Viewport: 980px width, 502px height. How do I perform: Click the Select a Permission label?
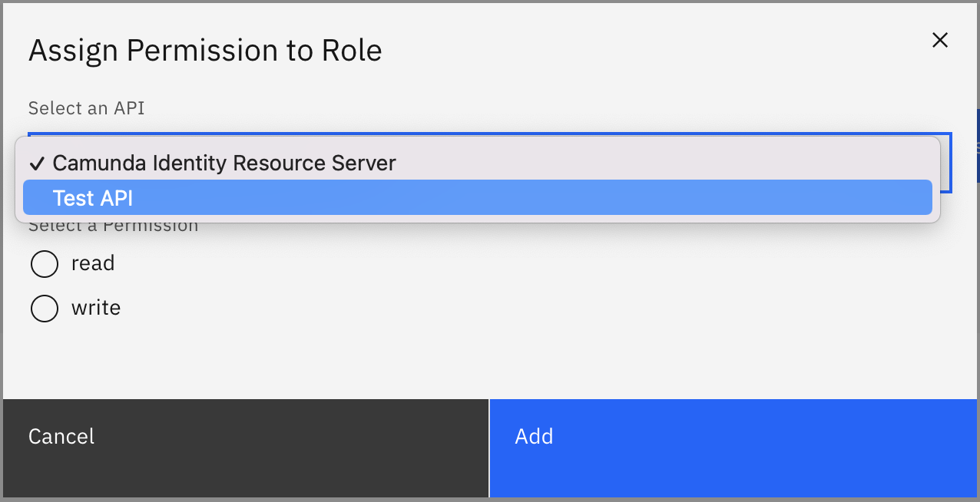coord(113,225)
